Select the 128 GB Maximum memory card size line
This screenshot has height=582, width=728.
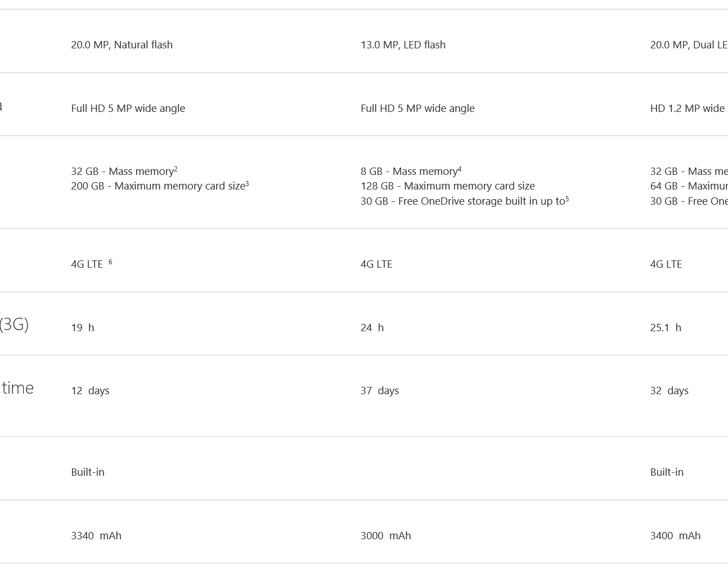[448, 186]
